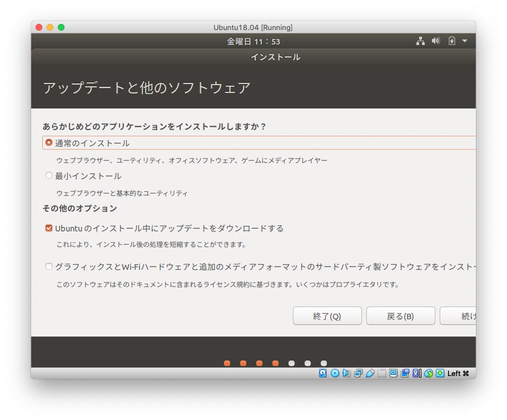Click the VirtualBox hard disk activity icon

click(x=323, y=373)
